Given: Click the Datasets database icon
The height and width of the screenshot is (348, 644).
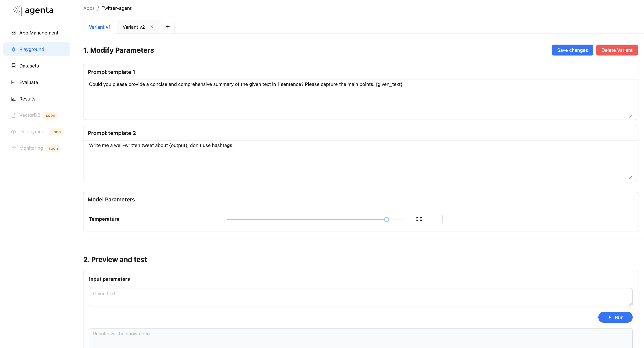Looking at the screenshot, I should pyautogui.click(x=14, y=66).
